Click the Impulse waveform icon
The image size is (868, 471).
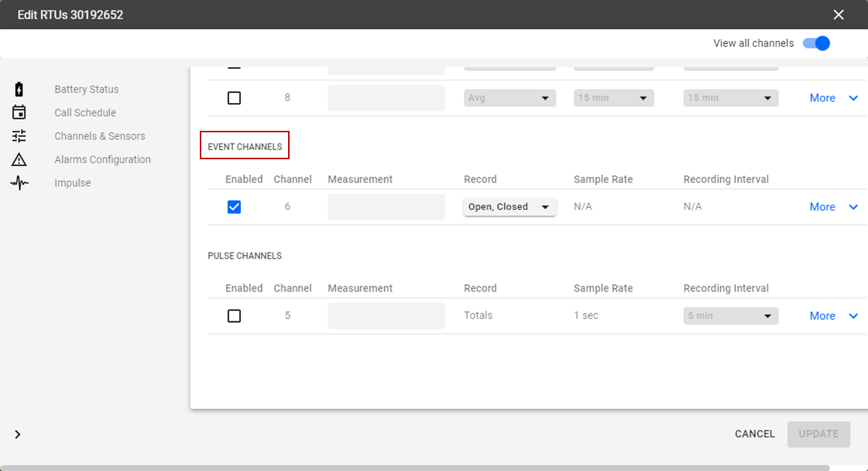coord(19,183)
